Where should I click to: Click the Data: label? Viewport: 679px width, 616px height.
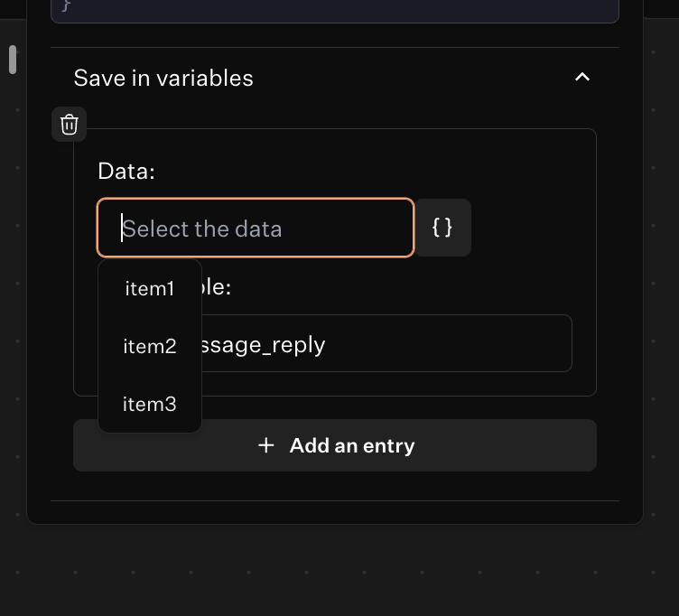126,171
